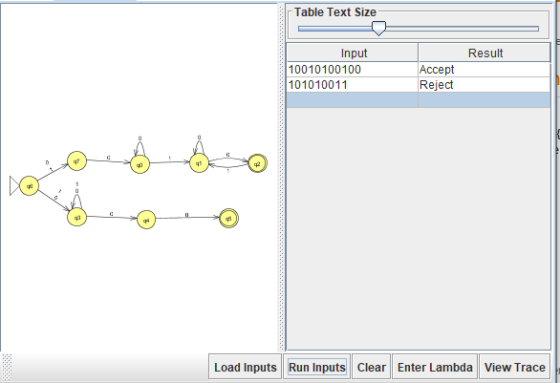Click the Table Text Size slider thumb
The height and width of the screenshot is (383, 560).
pyautogui.click(x=379, y=28)
